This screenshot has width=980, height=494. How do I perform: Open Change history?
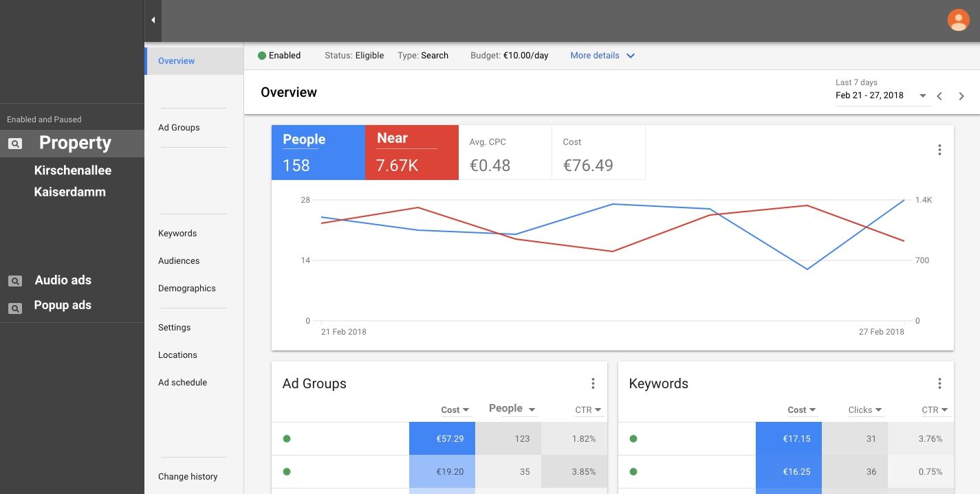point(188,477)
